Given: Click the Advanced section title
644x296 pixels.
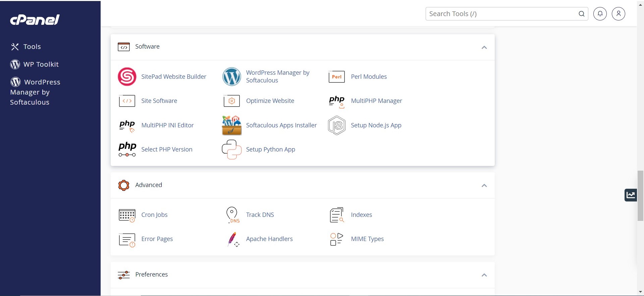Looking at the screenshot, I should [149, 185].
